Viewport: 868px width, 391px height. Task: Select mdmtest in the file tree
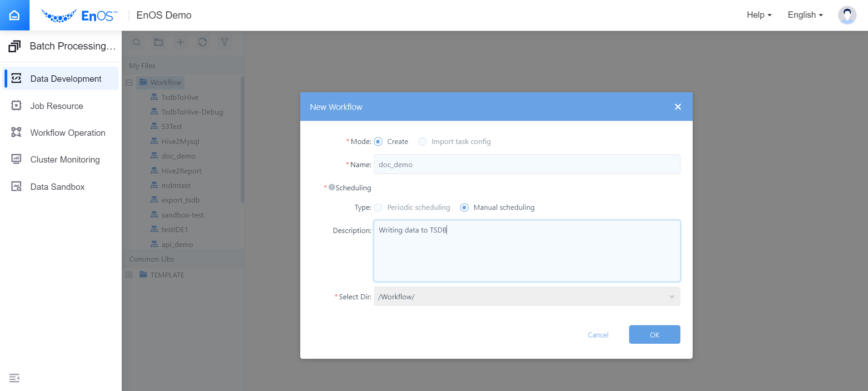176,185
